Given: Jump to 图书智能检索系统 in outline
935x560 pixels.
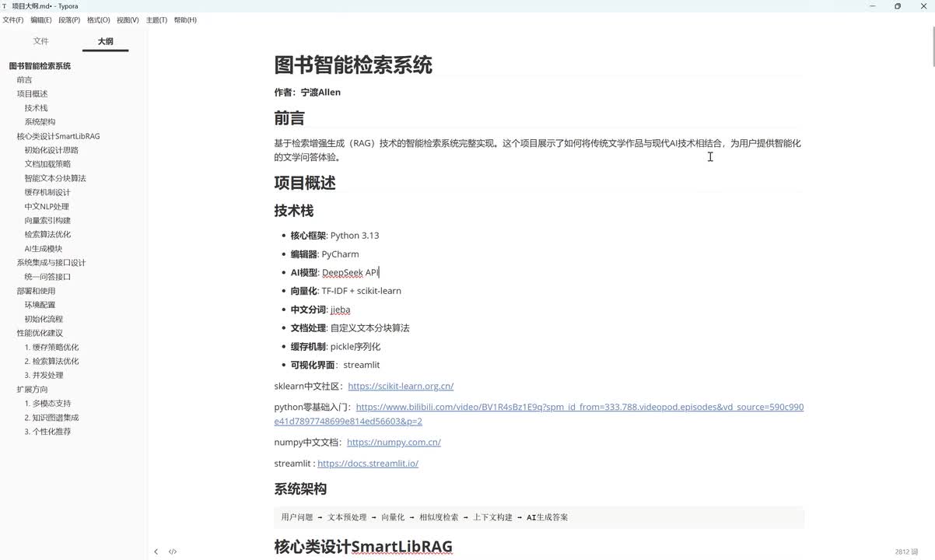Looking at the screenshot, I should pos(40,66).
